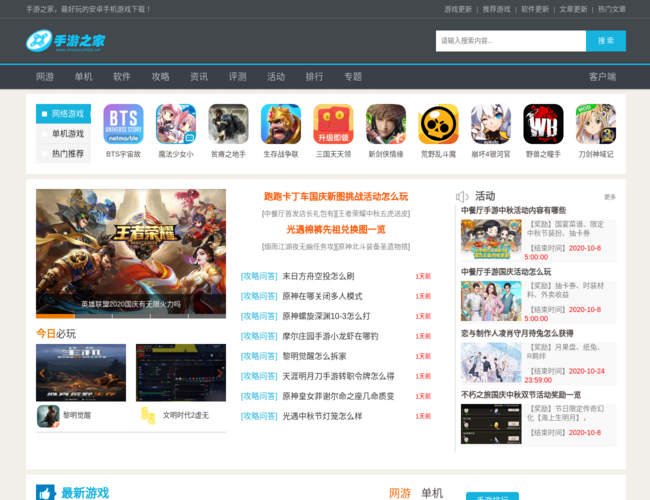Image resolution: width=650 pixels, height=500 pixels.
Task: Open the BTS宇宙故 game icon
Action: coord(123,124)
